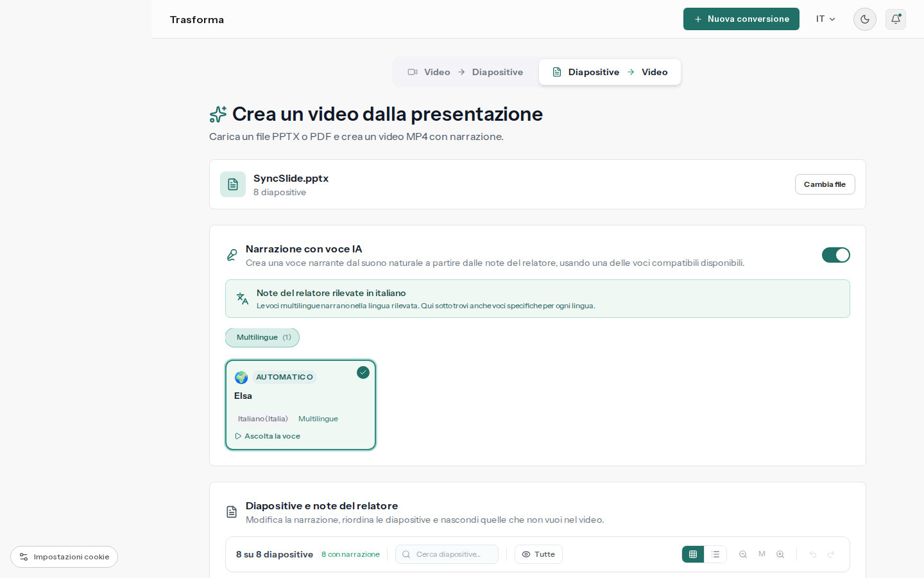Click the 8 con narrazione counter
This screenshot has height=578, width=924.
[350, 554]
